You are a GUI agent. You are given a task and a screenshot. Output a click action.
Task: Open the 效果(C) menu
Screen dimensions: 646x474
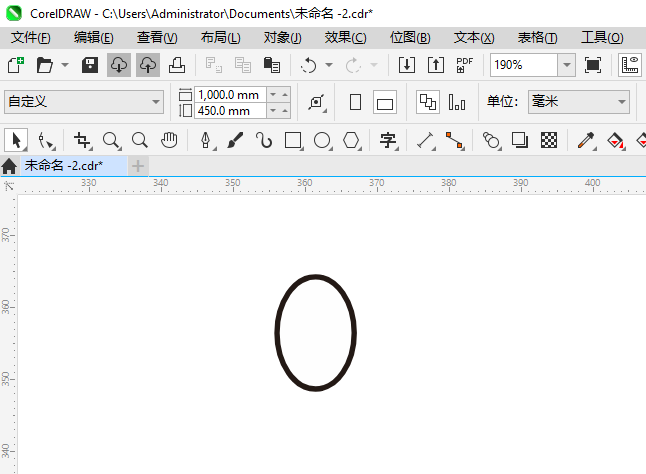[x=345, y=38]
